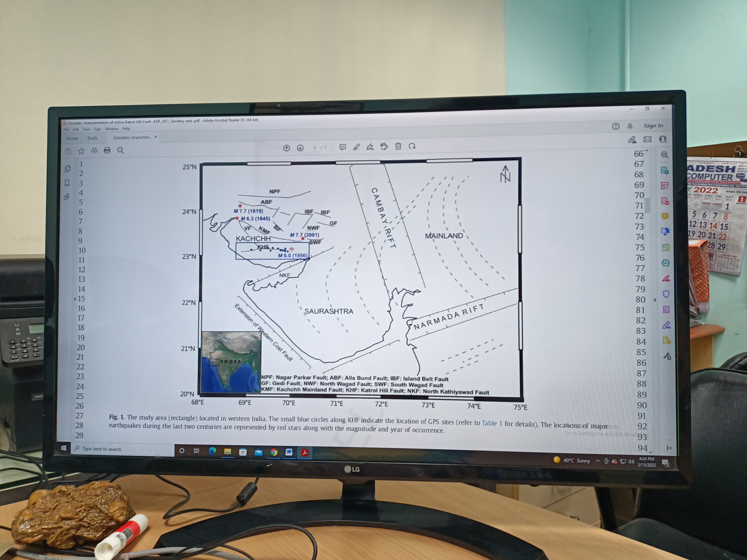Image resolution: width=747 pixels, height=560 pixels.
Task: Click the vertical scrollbar thumb
Action: [647, 205]
